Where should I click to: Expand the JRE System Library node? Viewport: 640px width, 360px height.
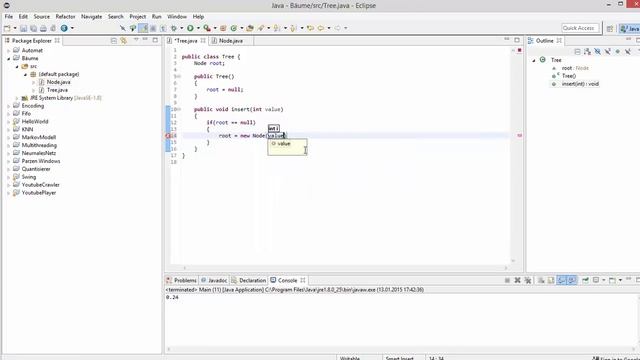[17, 98]
